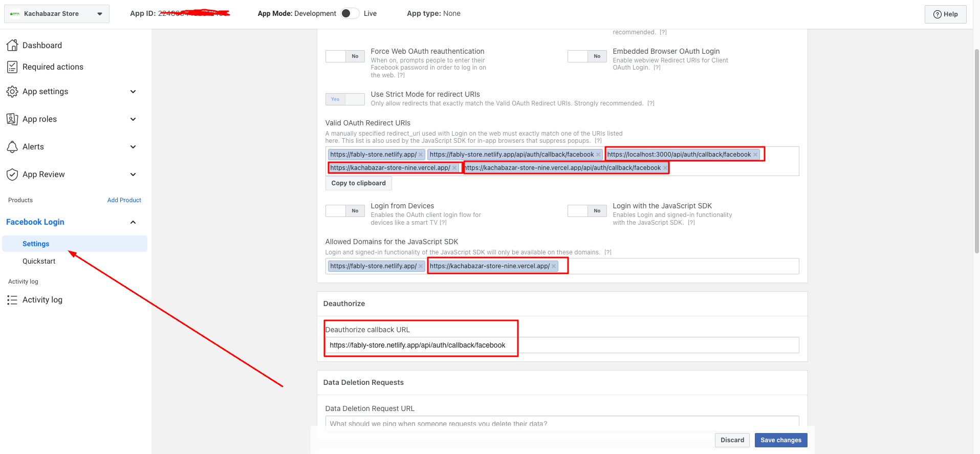Click the Activity log list icon
Image resolution: width=980 pixels, height=454 pixels.
pos(12,300)
